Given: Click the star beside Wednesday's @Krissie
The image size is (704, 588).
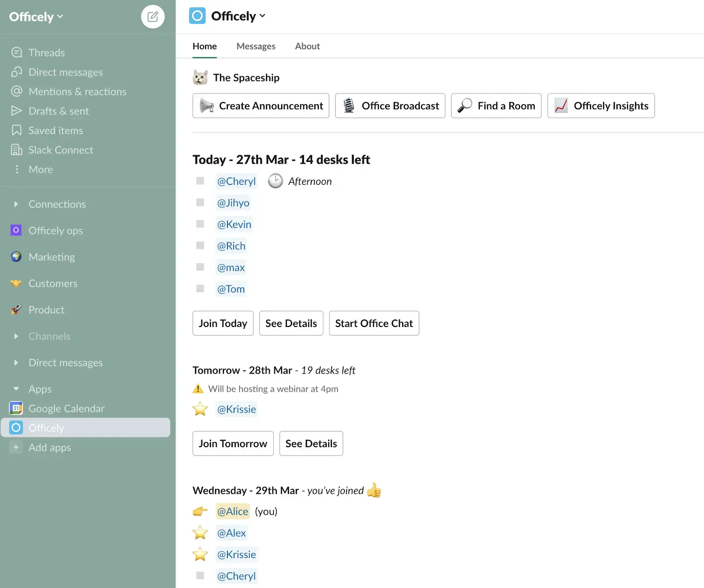Looking at the screenshot, I should tap(200, 554).
